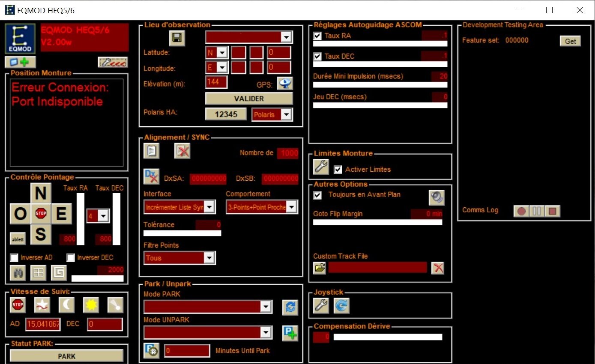Clear alignment data with red X icon
The width and height of the screenshot is (595, 364).
182,151
